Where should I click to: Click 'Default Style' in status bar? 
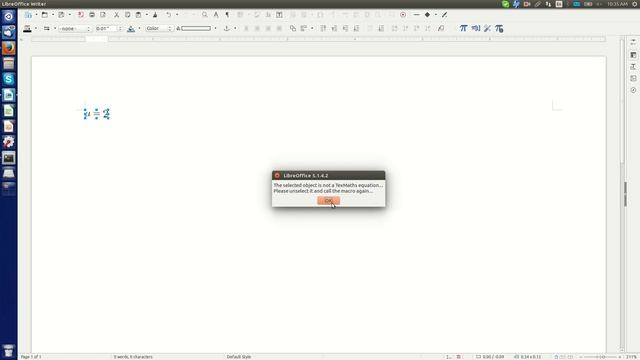(239, 357)
